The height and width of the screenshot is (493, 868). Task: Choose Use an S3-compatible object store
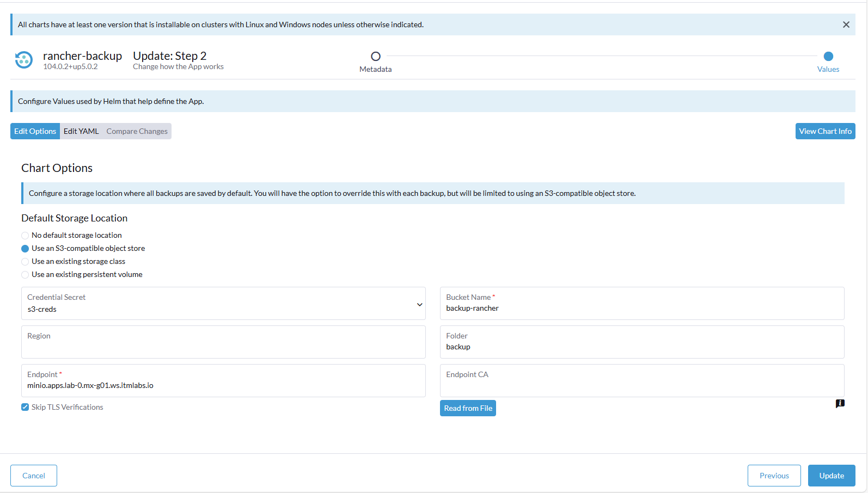tap(25, 249)
